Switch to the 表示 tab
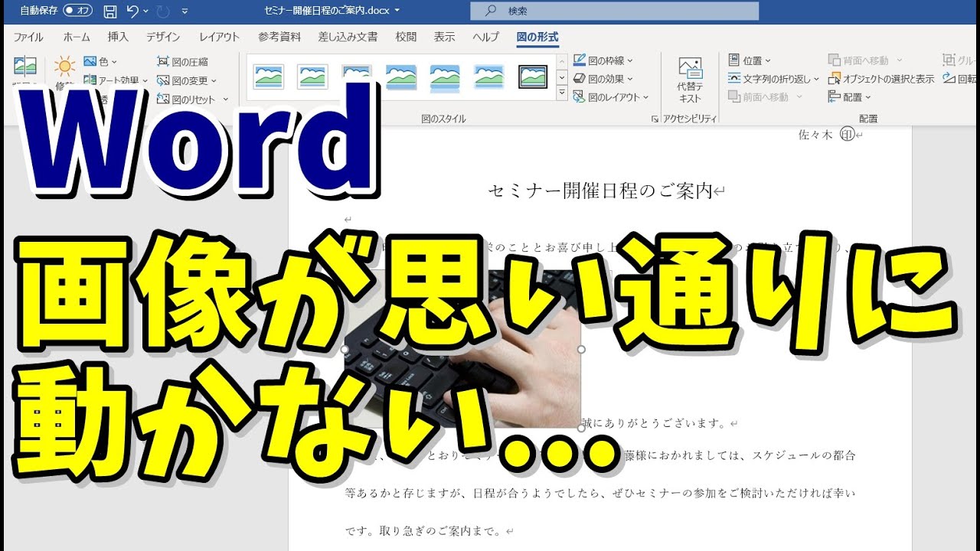The height and width of the screenshot is (551, 980). [444, 37]
